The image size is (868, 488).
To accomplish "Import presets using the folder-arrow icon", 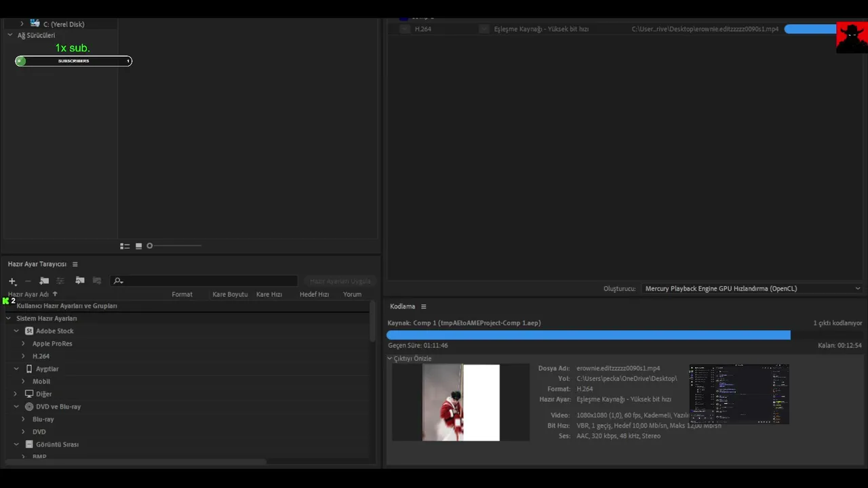I will click(80, 281).
